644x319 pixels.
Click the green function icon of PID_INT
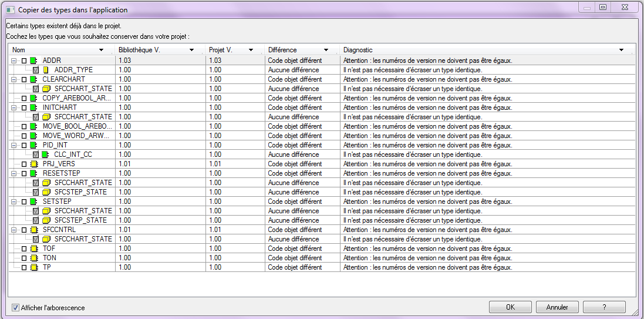(33, 145)
